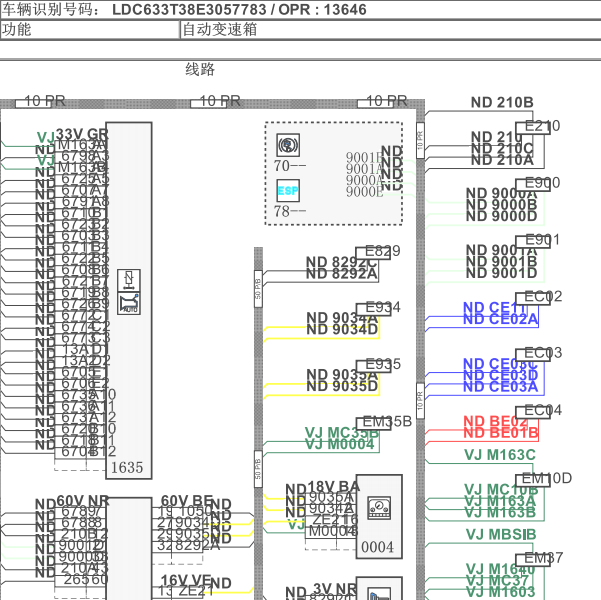This screenshot has width=601, height=600.
Task: Click the 3V NR connector label
Action: coord(335,589)
